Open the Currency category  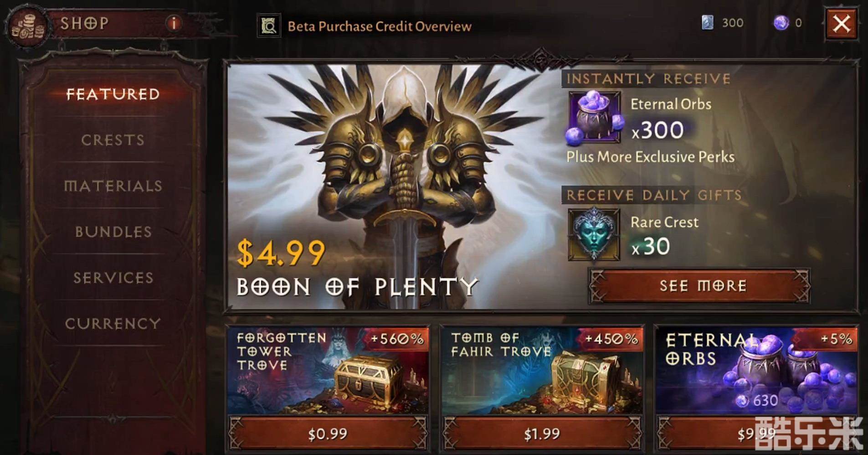113,324
